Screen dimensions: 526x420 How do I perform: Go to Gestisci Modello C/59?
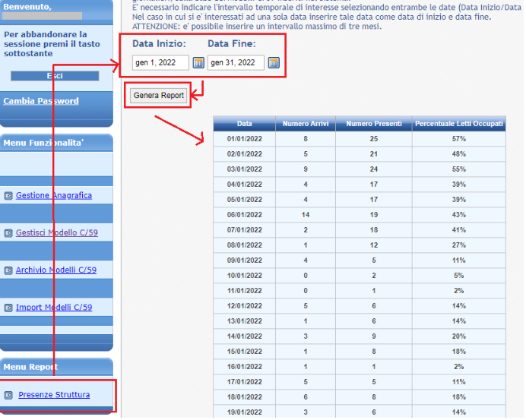[57, 232]
